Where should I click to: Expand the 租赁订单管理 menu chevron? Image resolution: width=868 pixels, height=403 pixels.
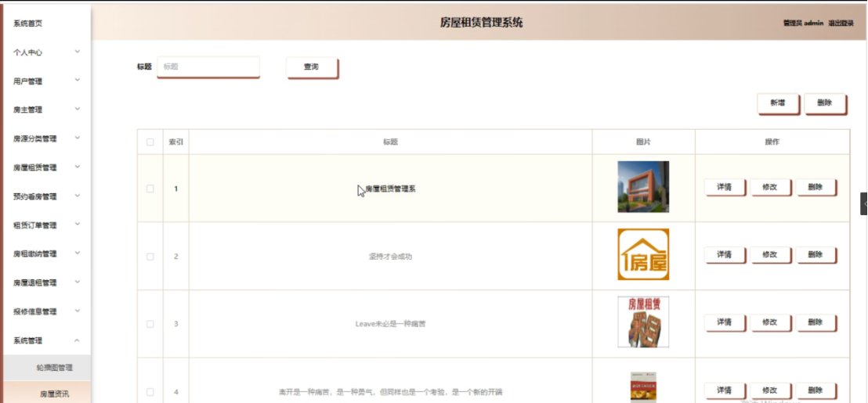[78, 225]
